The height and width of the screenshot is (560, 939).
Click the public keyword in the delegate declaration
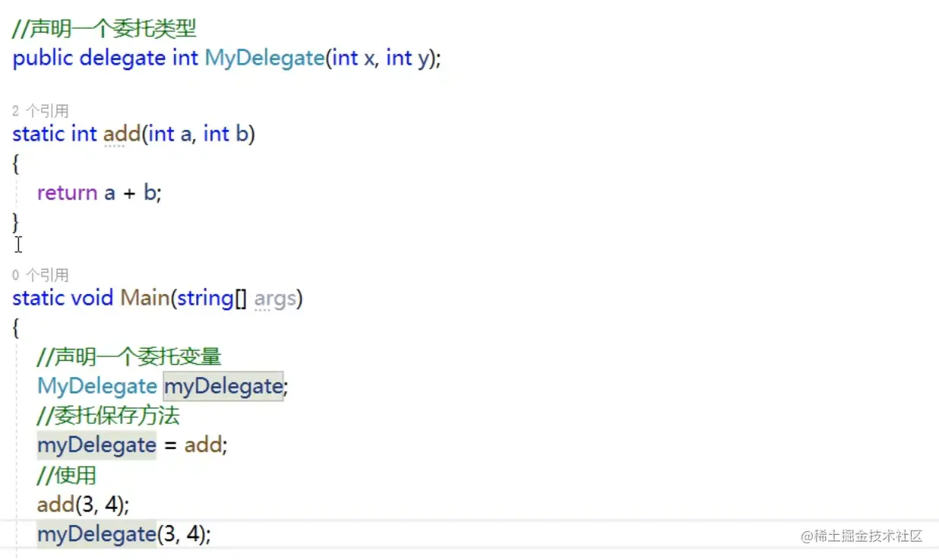tap(42, 58)
